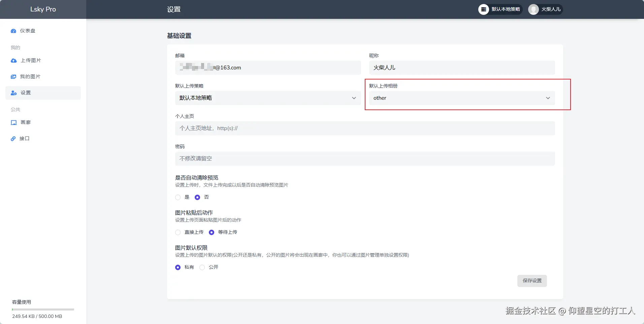Click the user avatar in header
644x324 pixels.
(x=534, y=9)
